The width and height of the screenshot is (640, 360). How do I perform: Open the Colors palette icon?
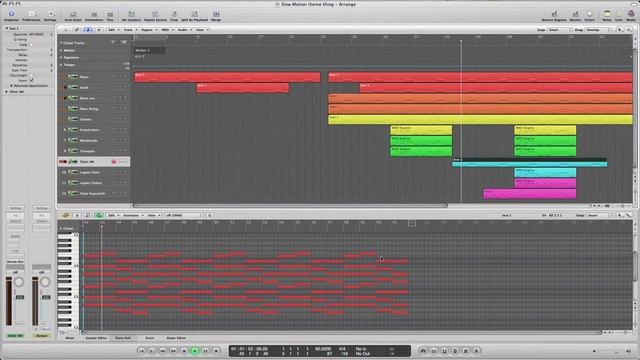coord(589,16)
